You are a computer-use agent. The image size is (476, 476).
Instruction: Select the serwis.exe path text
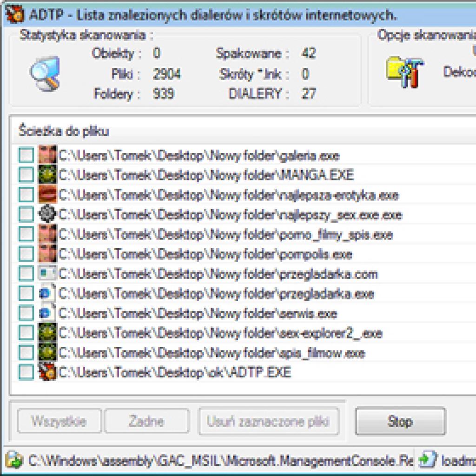point(198,314)
